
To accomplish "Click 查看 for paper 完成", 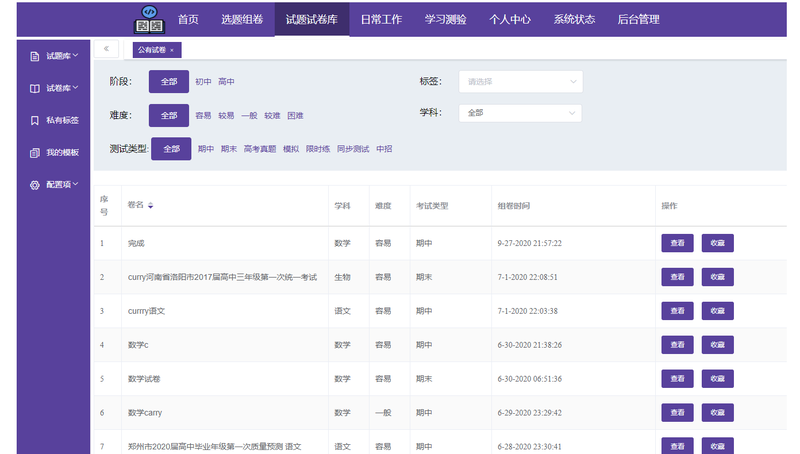I will [x=678, y=243].
